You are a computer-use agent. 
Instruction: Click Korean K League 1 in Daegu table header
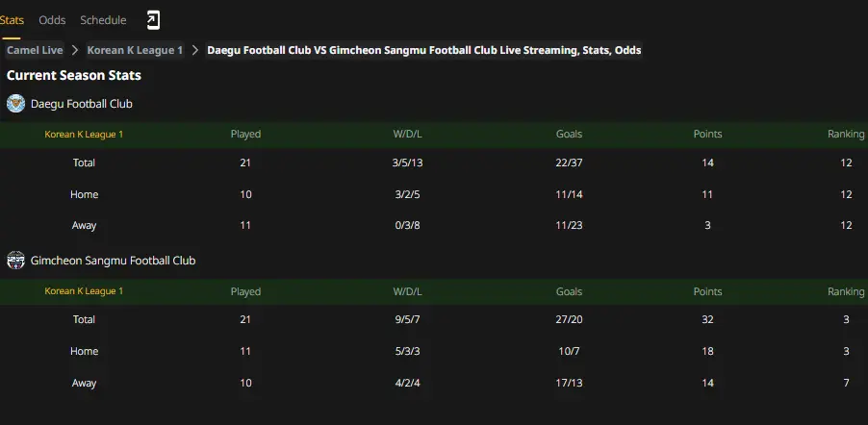pos(84,135)
